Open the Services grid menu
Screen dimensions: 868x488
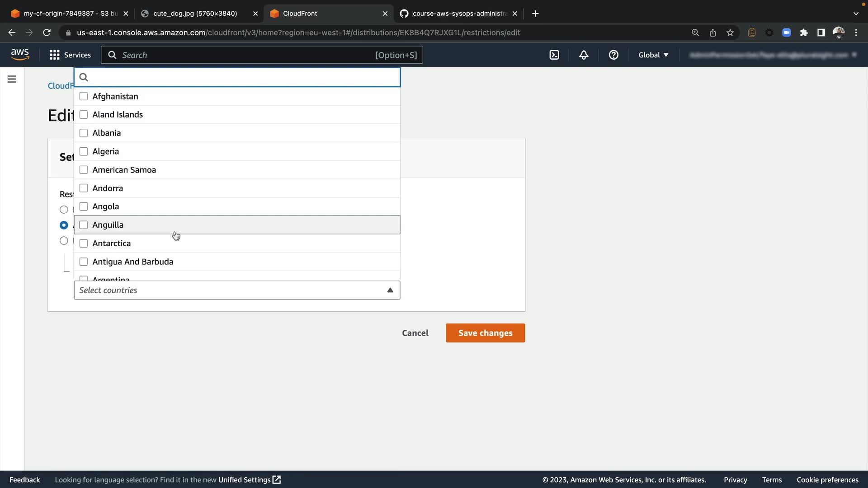point(70,55)
